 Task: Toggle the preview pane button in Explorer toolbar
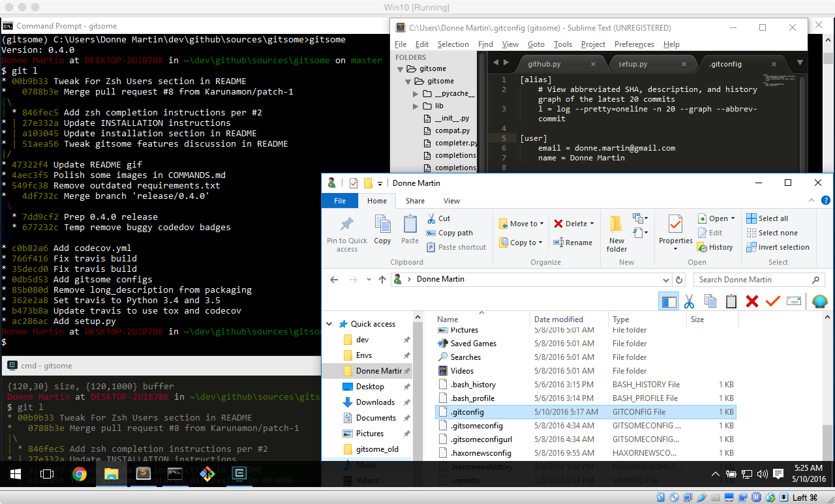click(669, 301)
